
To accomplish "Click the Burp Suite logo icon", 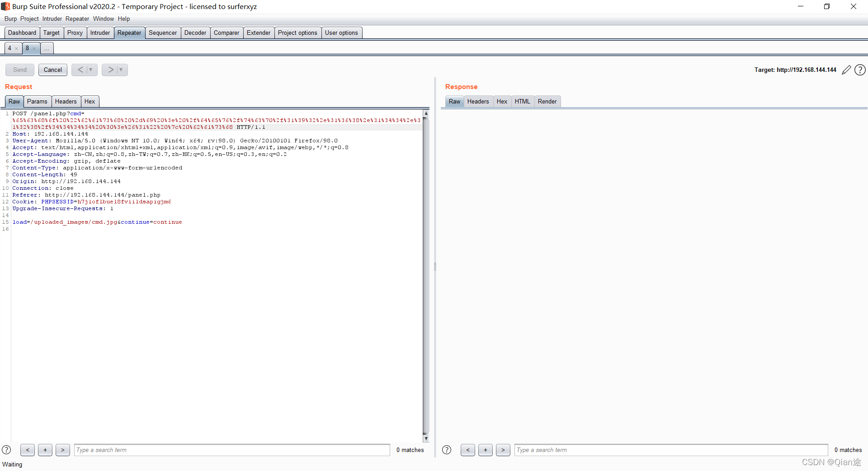I will pyautogui.click(x=5, y=6).
